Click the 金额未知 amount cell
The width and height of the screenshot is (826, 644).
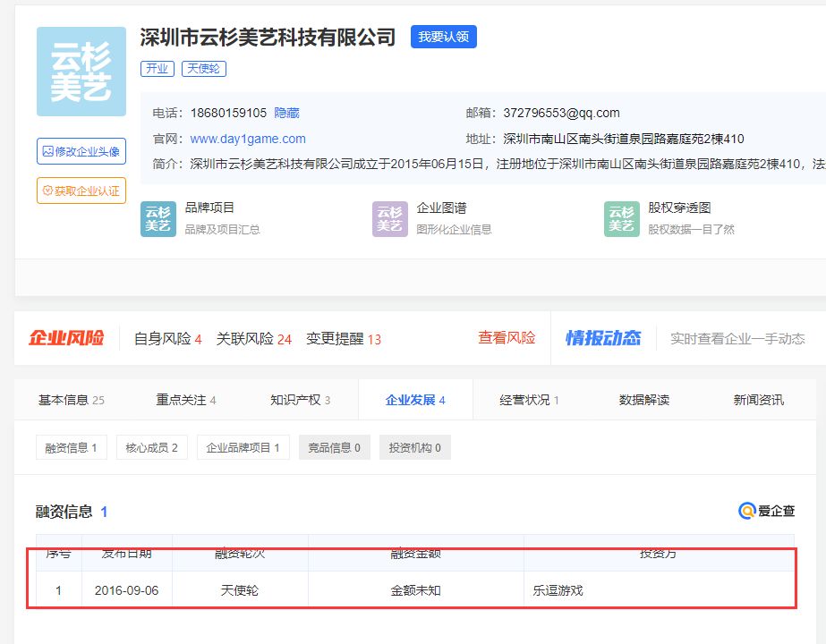coord(415,591)
